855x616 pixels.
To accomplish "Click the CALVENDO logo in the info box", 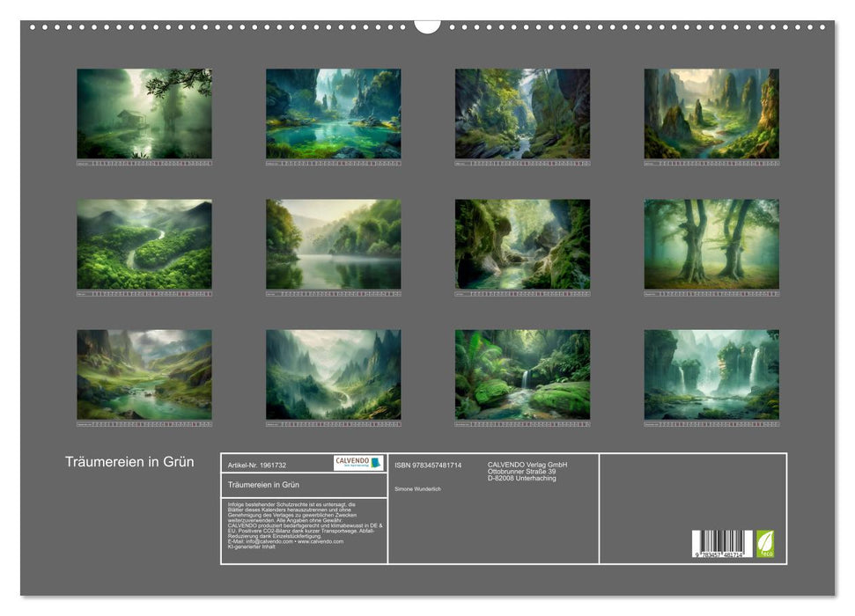I will pos(358,463).
